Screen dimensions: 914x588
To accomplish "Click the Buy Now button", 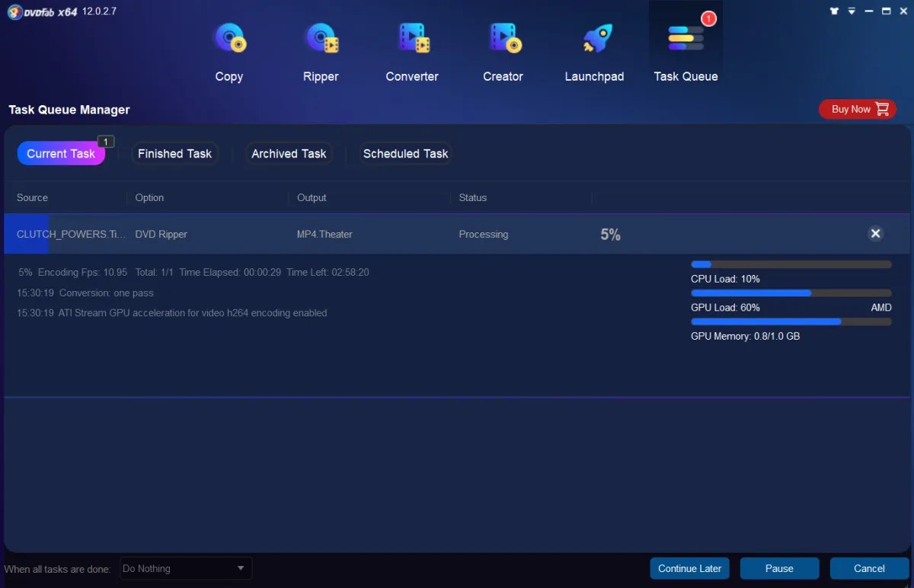I will coord(858,109).
